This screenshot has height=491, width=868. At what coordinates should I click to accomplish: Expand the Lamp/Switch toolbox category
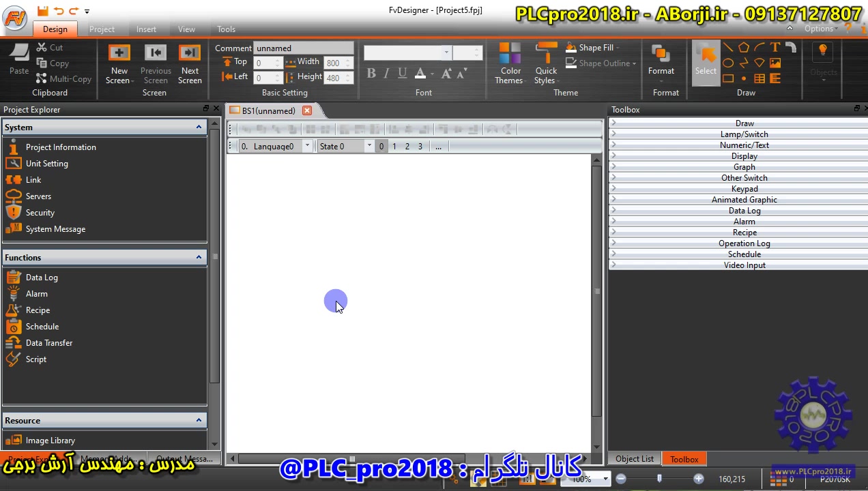[738, 134]
